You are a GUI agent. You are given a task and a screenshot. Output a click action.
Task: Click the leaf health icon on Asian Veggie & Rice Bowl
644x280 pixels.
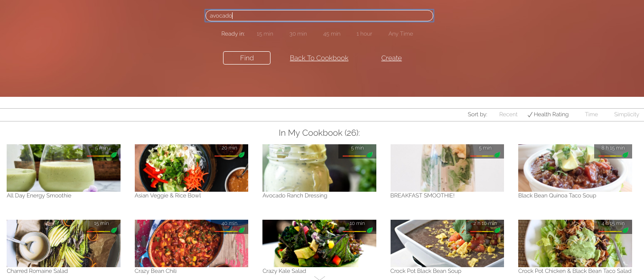[242, 155]
